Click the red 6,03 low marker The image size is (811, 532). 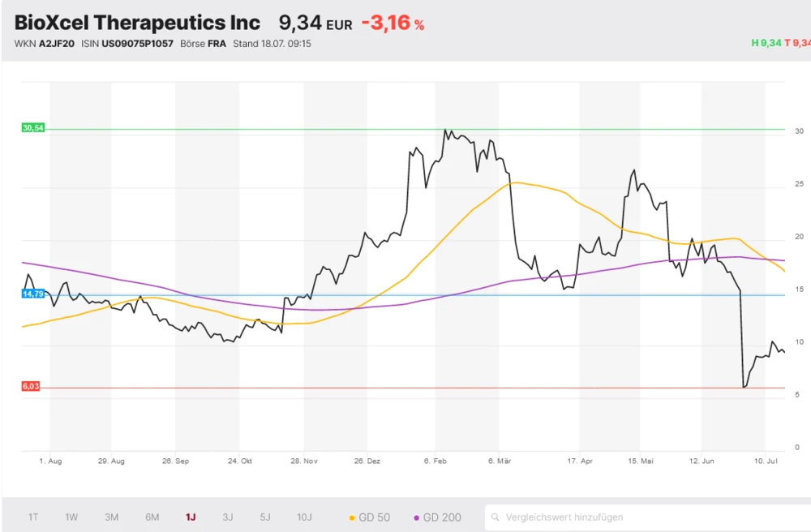(31, 387)
